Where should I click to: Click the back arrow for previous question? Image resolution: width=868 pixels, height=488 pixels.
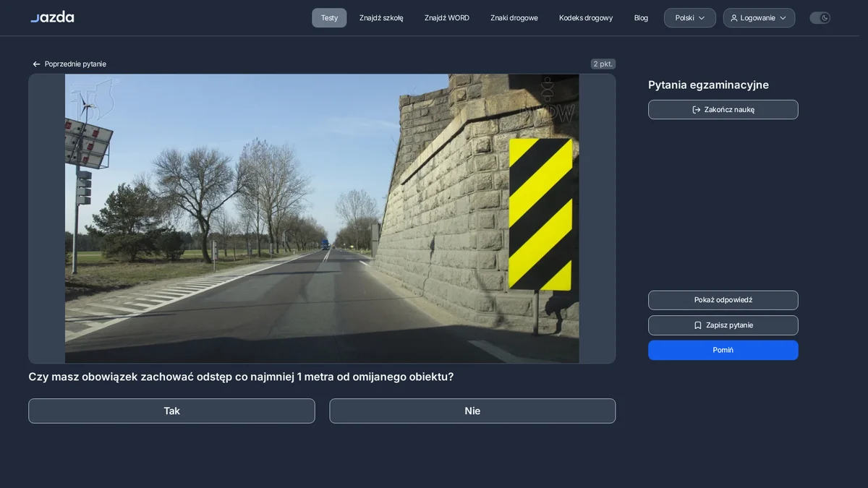click(x=36, y=64)
